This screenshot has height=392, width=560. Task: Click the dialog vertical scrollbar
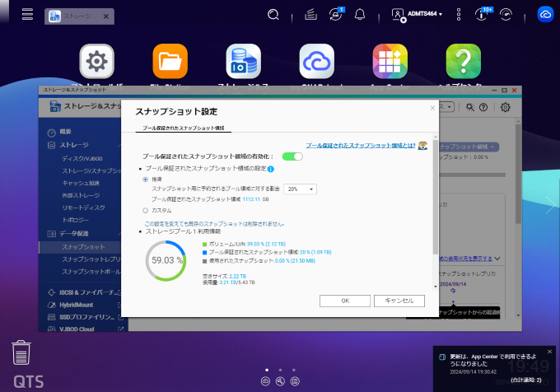436,197
